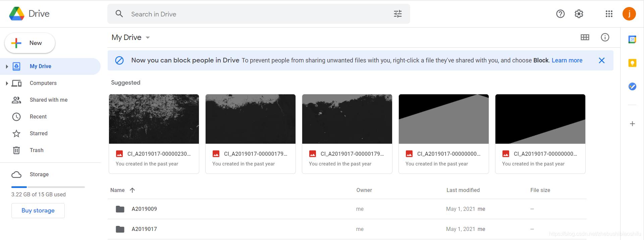Click the storage usage progress bar
The image size is (644, 240).
click(48, 187)
